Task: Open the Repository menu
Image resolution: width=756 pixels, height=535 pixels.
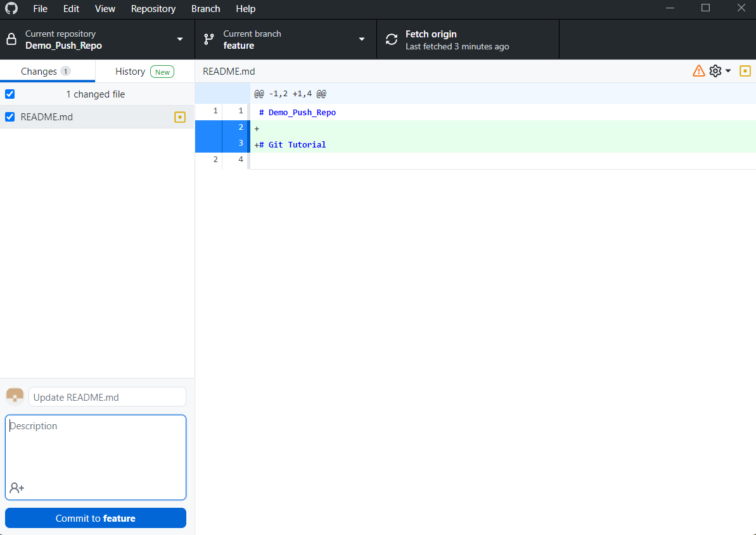Action: click(153, 9)
